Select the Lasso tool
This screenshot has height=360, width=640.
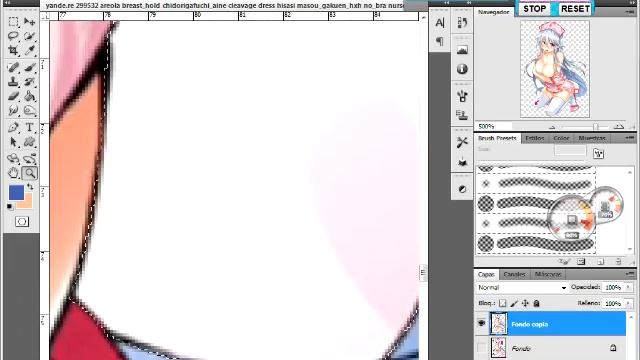(x=13, y=36)
